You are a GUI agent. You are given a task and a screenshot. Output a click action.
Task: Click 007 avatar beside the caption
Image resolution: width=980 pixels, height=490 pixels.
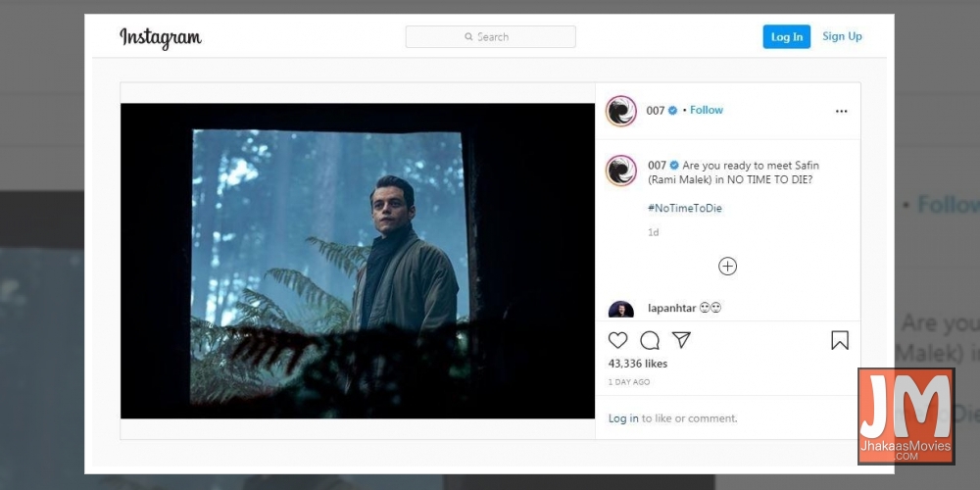click(x=621, y=171)
